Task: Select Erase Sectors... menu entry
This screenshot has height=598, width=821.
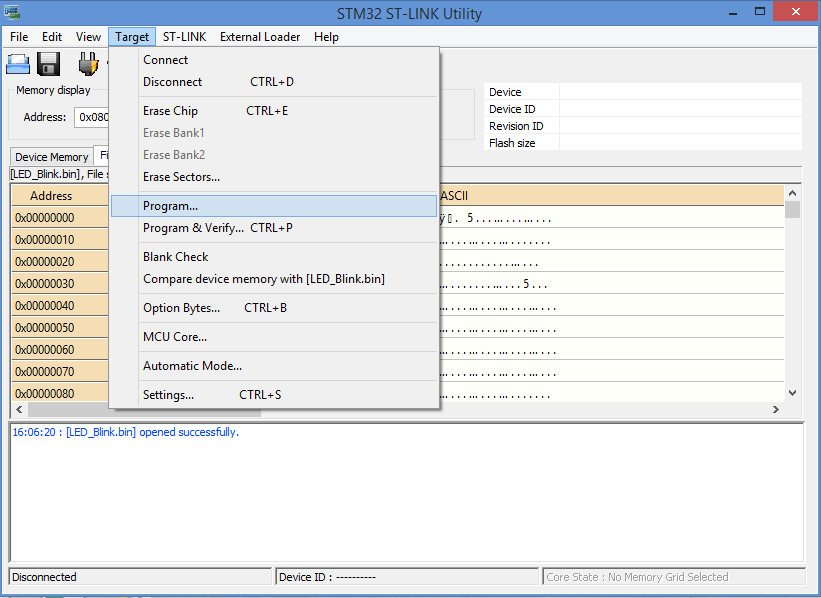Action: coord(274,177)
